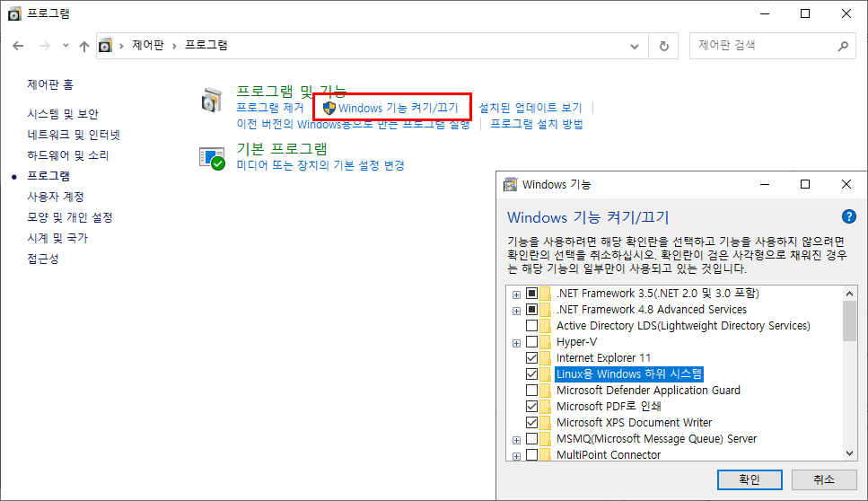Open 사용자 계정 category
The width and height of the screenshot is (868, 501).
(x=56, y=197)
